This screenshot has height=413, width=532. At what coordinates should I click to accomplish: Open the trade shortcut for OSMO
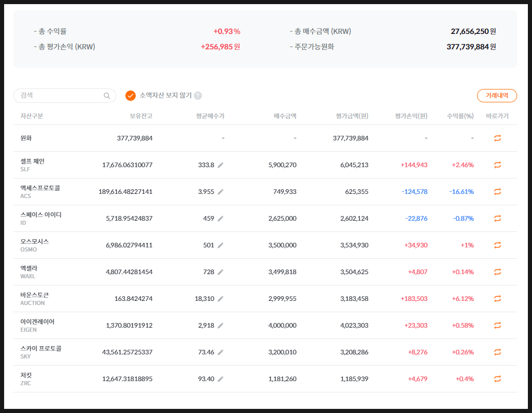point(498,245)
